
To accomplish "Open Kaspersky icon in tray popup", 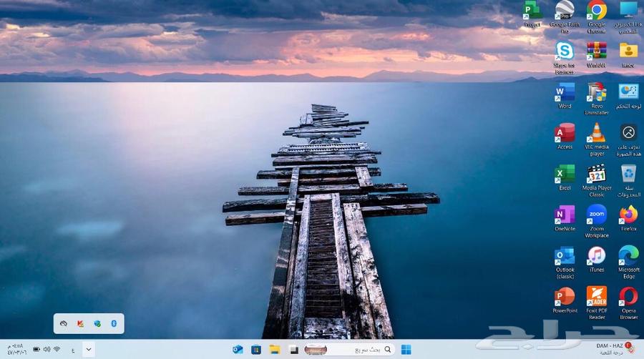I will click(80, 324).
